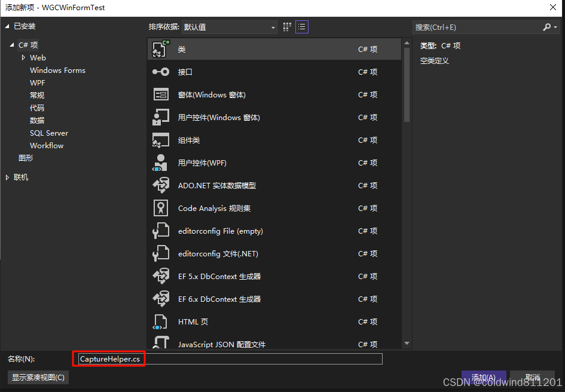
Task: Click the 联机 label text
Action: pyautogui.click(x=21, y=177)
